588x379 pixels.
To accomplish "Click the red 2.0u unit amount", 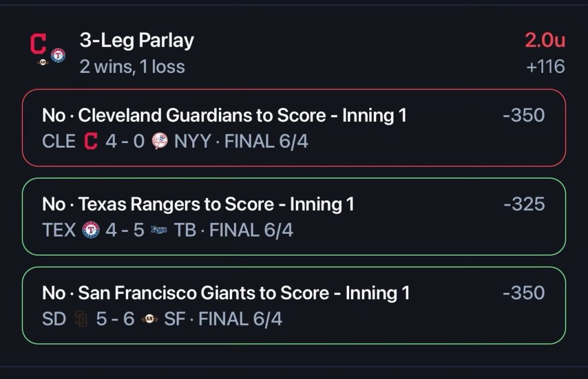I will (x=545, y=40).
